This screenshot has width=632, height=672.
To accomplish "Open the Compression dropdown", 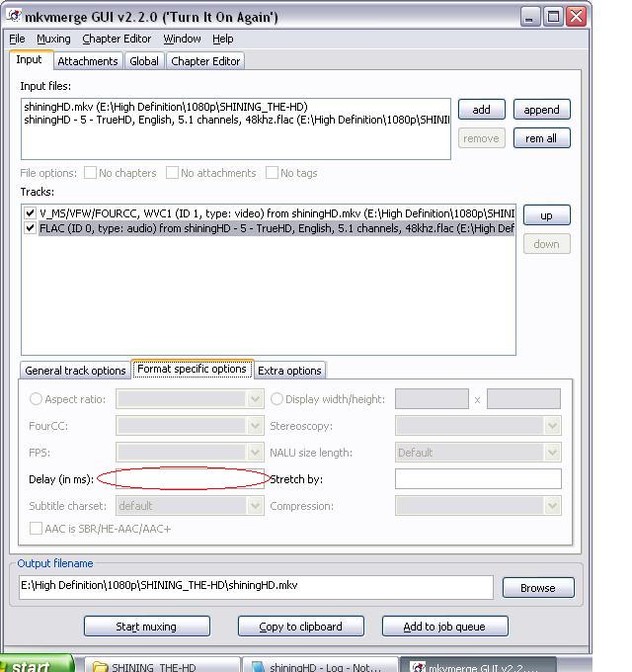I will pos(478,506).
